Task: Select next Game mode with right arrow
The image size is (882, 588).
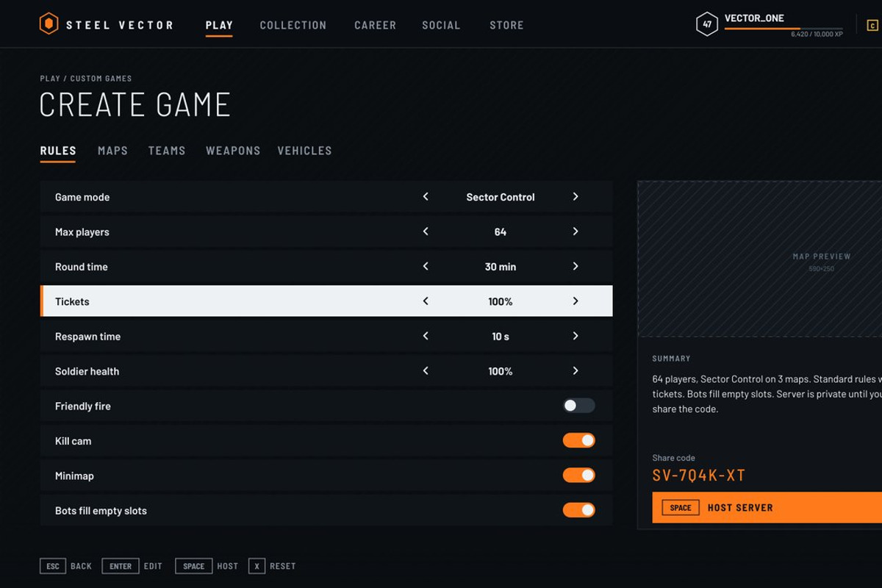Action: pyautogui.click(x=576, y=197)
